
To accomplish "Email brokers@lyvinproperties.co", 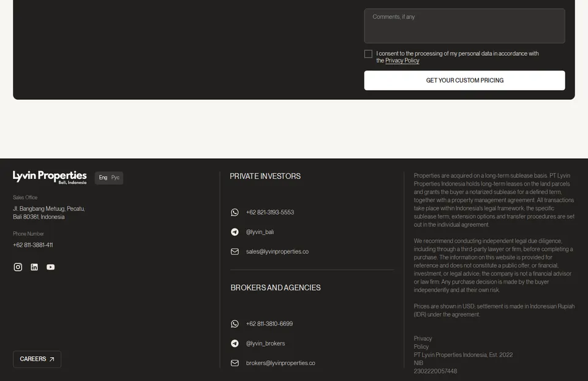I will point(281,363).
